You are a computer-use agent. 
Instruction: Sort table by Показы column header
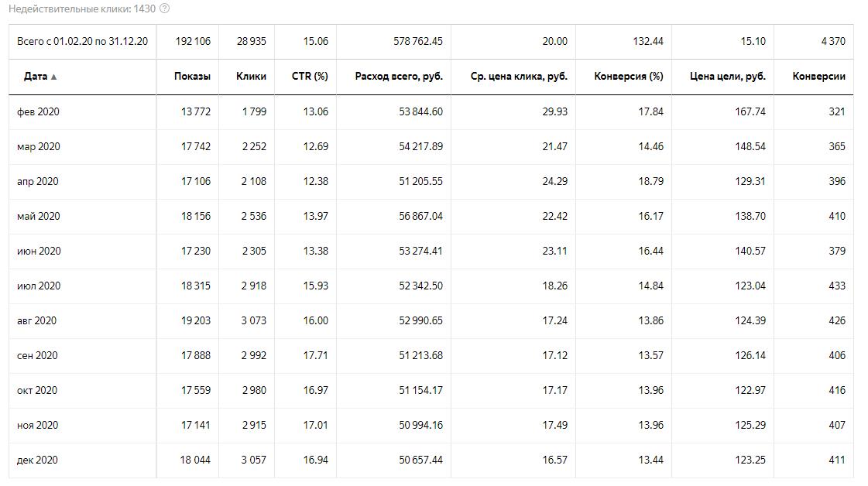[192, 76]
